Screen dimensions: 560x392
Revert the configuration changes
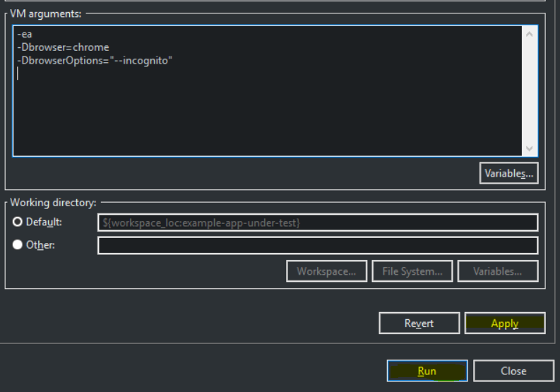(x=419, y=323)
